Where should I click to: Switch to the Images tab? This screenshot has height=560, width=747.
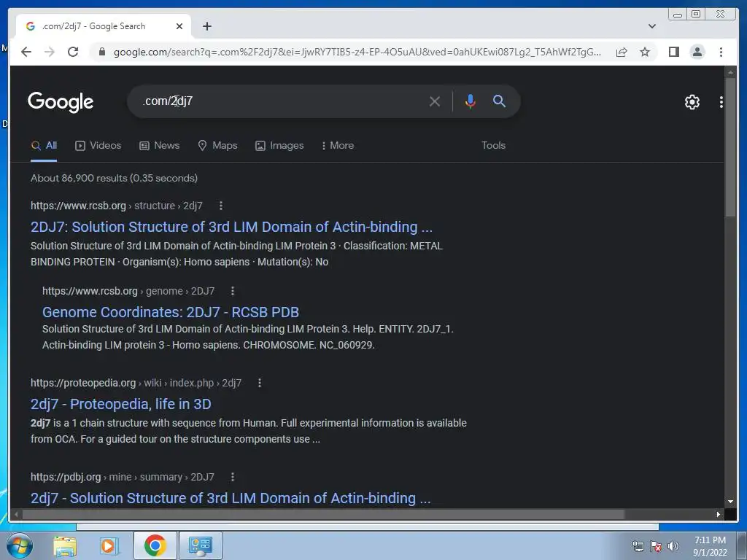[x=279, y=145]
